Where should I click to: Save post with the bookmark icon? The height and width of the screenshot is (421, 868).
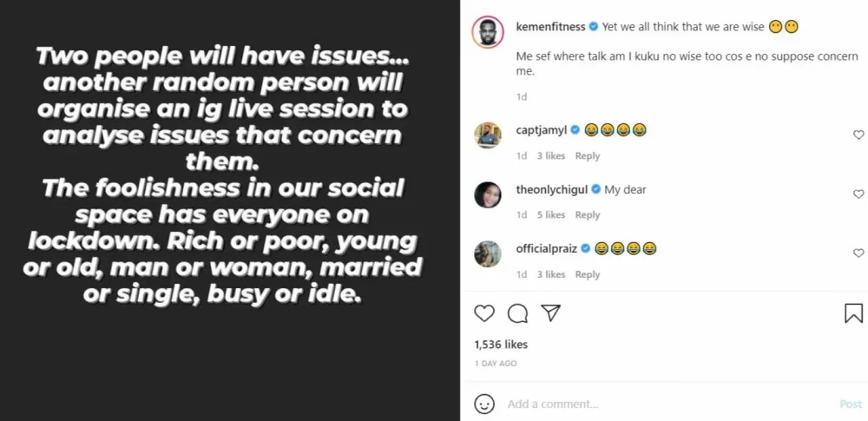coord(853,312)
